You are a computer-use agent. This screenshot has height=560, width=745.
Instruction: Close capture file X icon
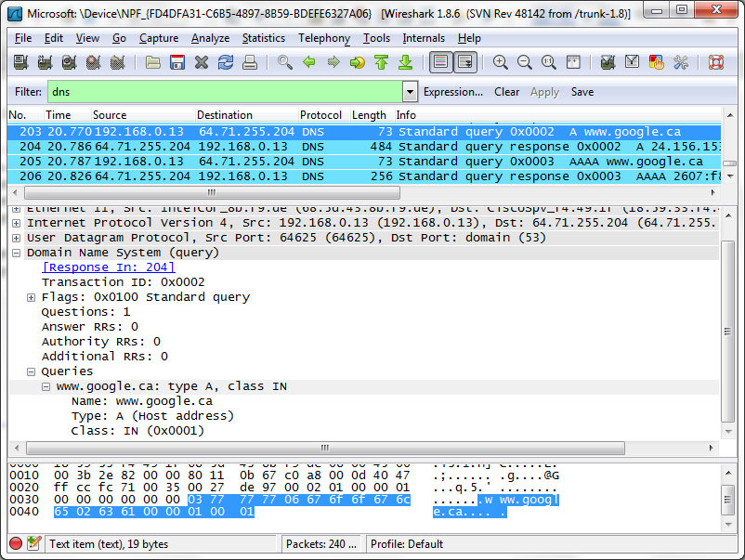[202, 62]
